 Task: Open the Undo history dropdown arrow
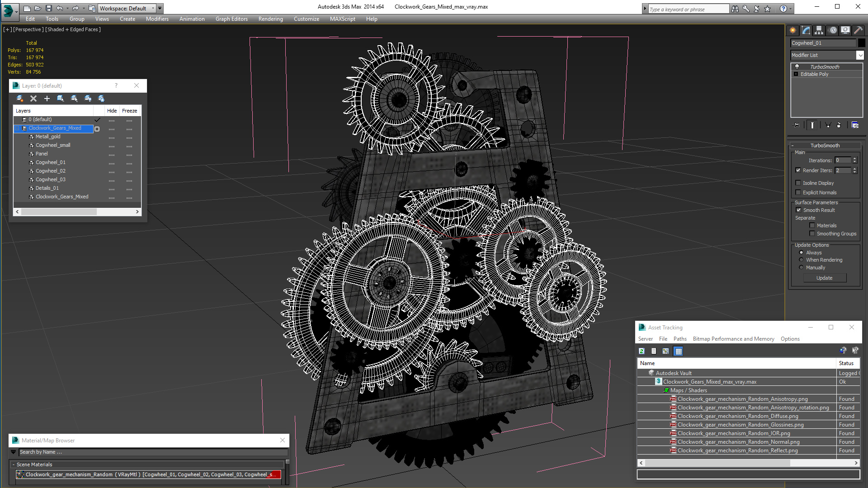[67, 9]
